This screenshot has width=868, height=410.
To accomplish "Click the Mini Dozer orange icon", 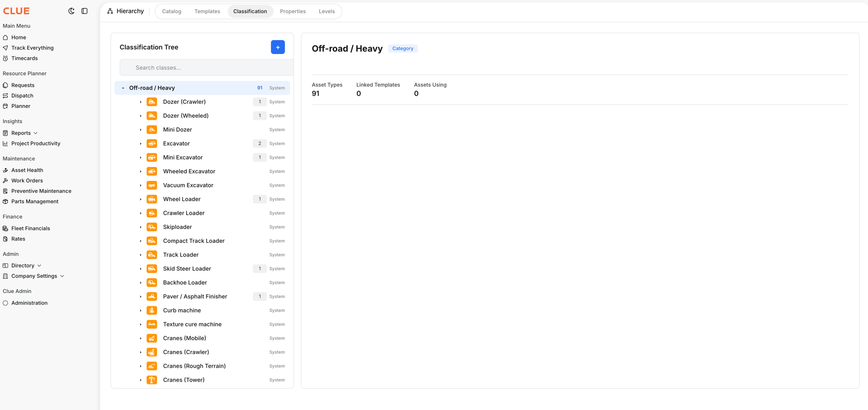I will (152, 129).
